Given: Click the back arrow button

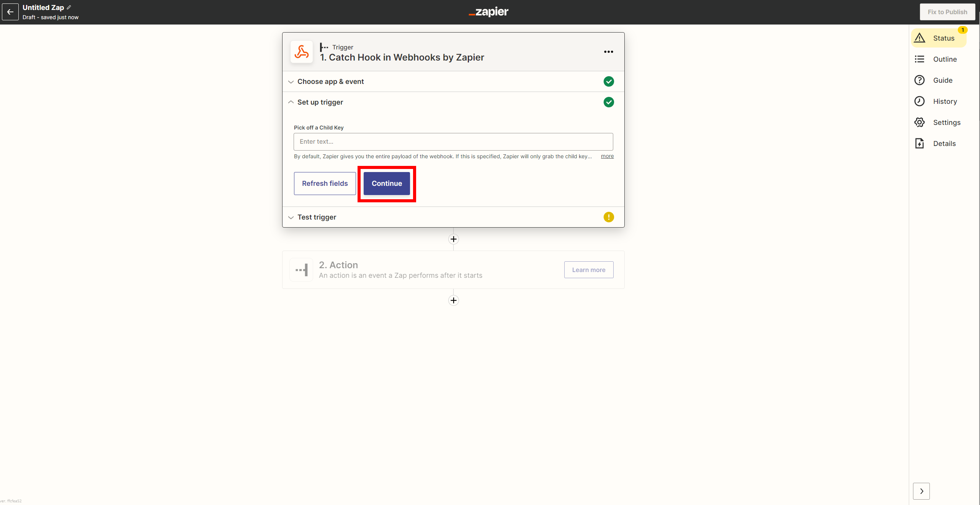Looking at the screenshot, I should tap(10, 12).
